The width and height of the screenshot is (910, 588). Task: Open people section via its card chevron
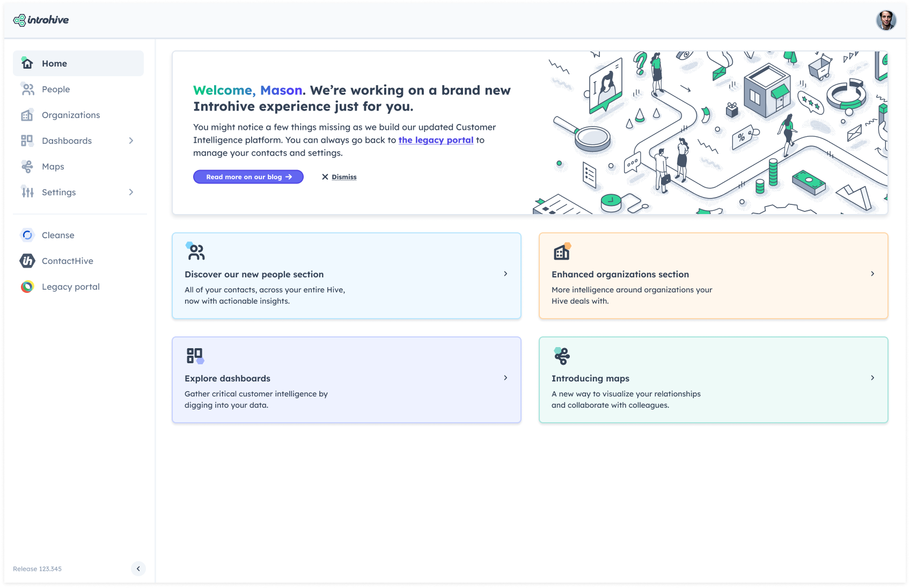tap(505, 274)
